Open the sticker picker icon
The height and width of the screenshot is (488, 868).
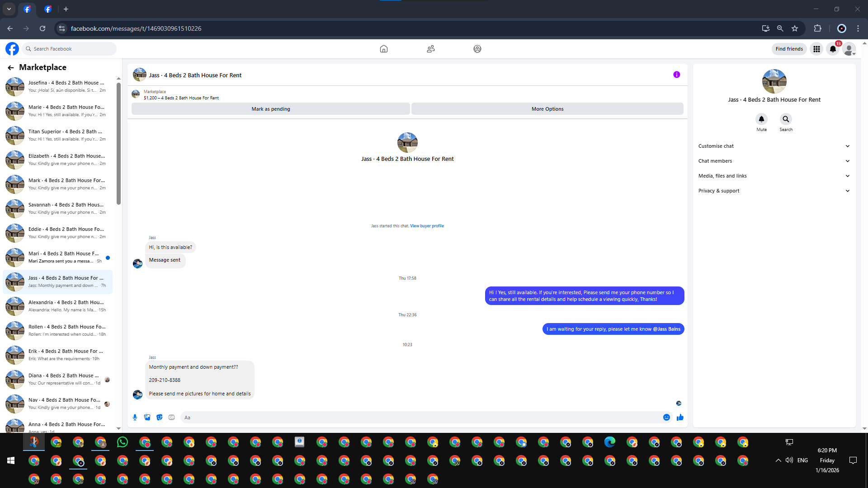pos(159,418)
